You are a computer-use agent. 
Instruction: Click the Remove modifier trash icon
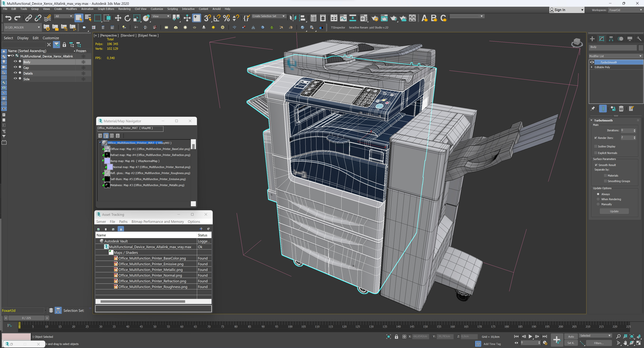pos(621,109)
